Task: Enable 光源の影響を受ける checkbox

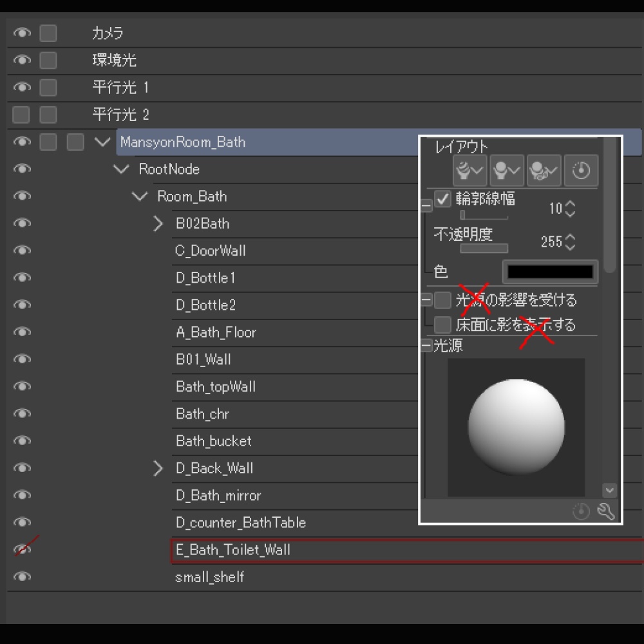Action: tap(442, 300)
